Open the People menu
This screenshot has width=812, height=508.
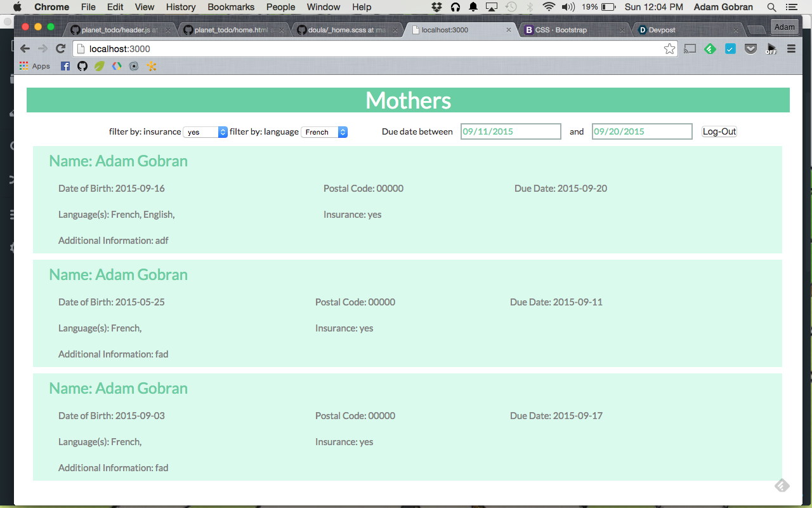280,7
